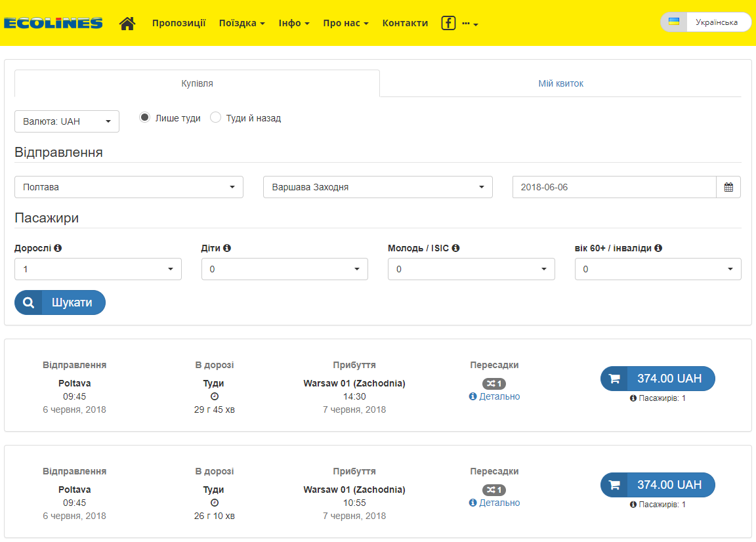
Task: Expand the Полтава departure city dropdown
Action: coord(129,187)
